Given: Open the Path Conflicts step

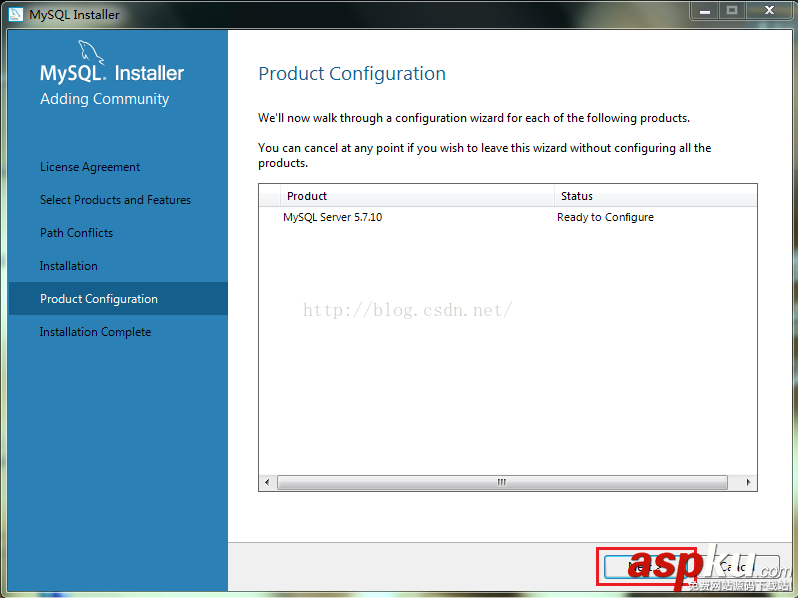Looking at the screenshot, I should [x=76, y=233].
